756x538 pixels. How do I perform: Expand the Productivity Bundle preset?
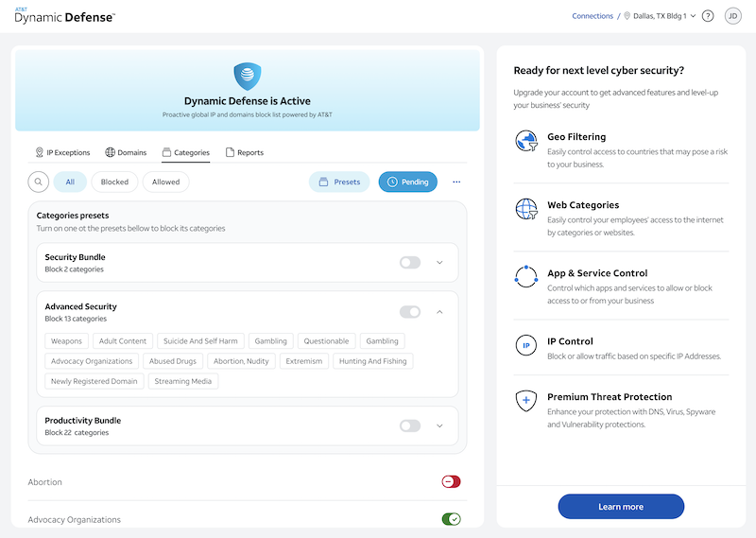(439, 425)
